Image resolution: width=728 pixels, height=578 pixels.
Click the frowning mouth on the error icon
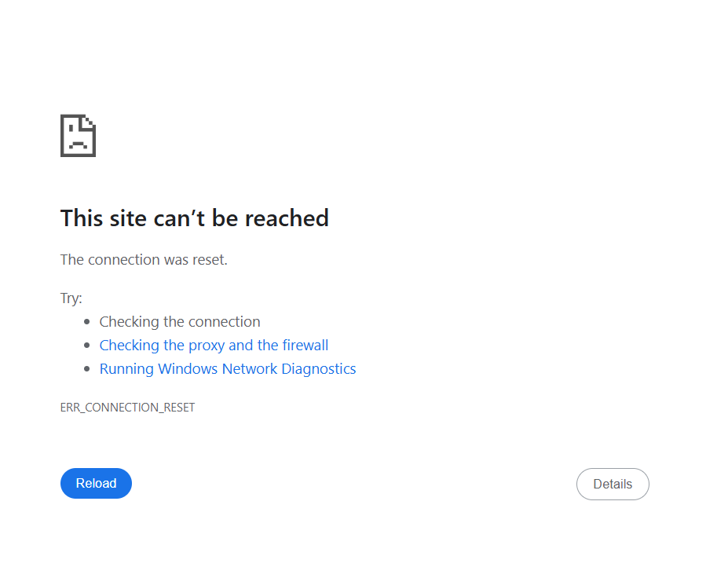pos(78,144)
